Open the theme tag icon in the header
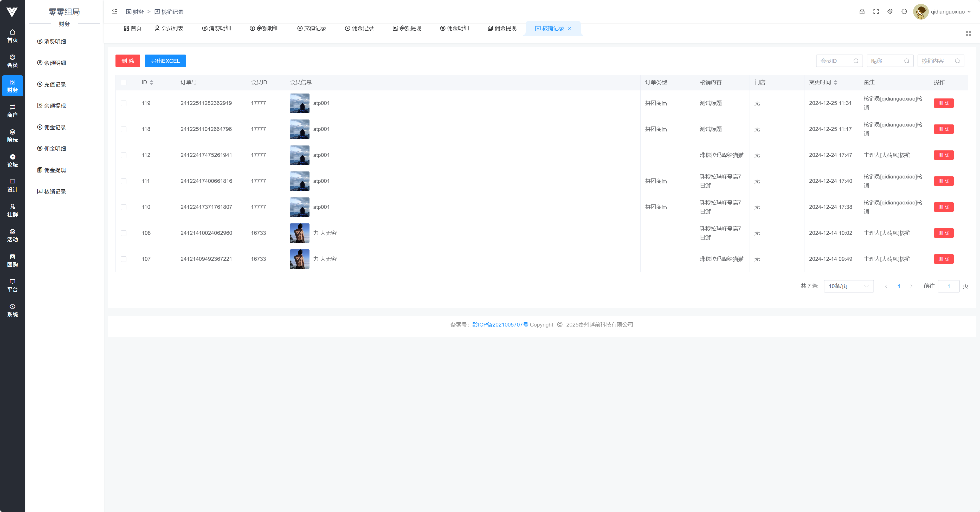Viewport: 980px width, 512px height. [x=890, y=12]
